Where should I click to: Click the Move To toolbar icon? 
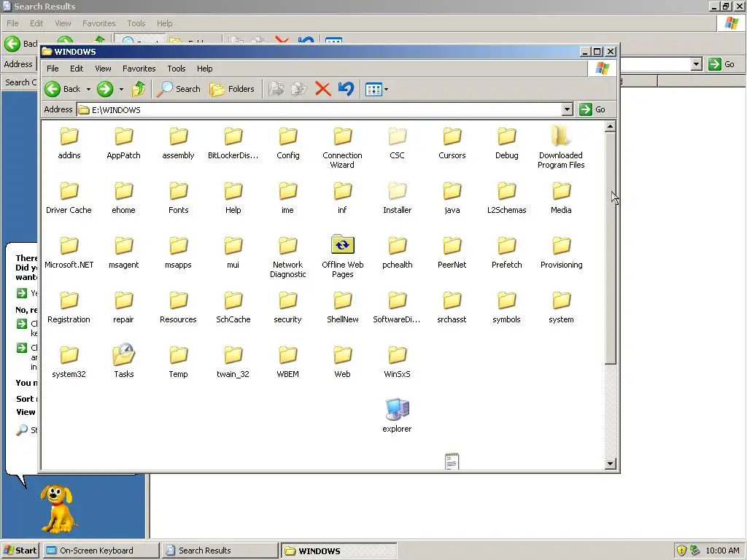point(276,89)
